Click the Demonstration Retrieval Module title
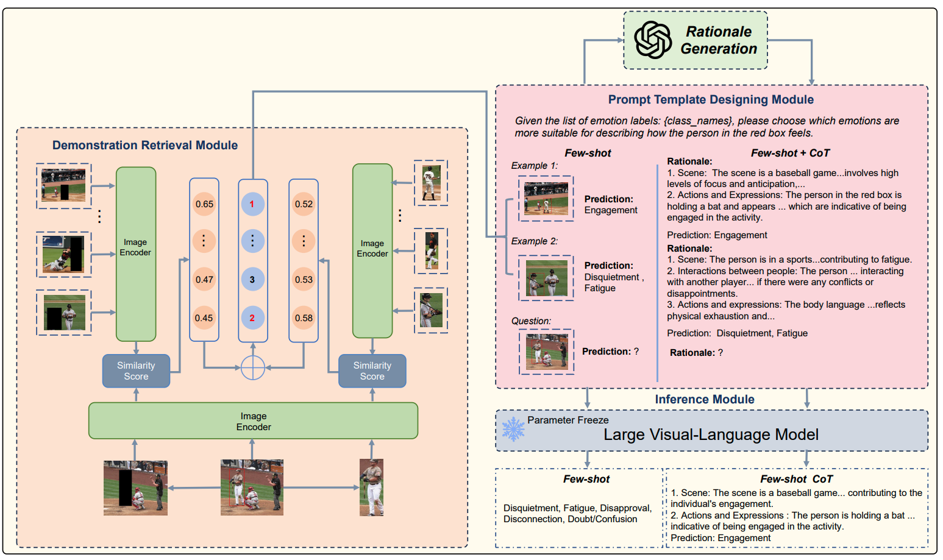 [x=145, y=145]
